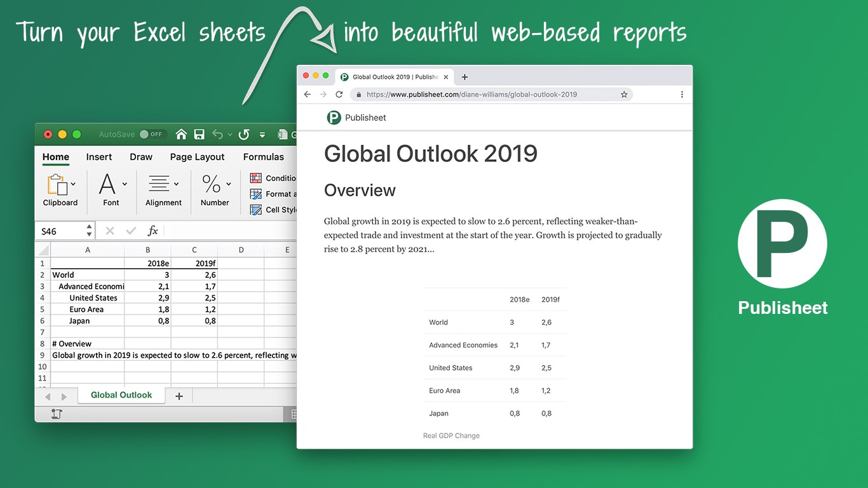868x488 pixels.
Task: Click Excel cell containing 'World'
Action: pos(88,275)
